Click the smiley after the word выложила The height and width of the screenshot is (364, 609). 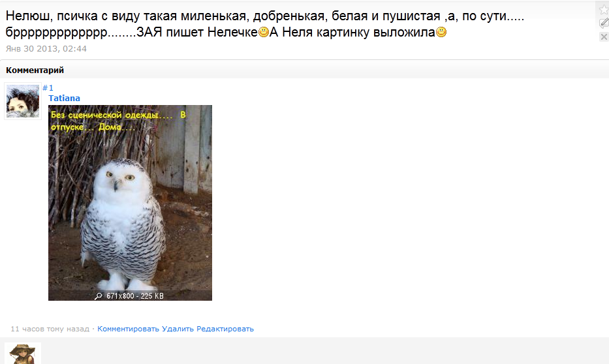point(441,32)
